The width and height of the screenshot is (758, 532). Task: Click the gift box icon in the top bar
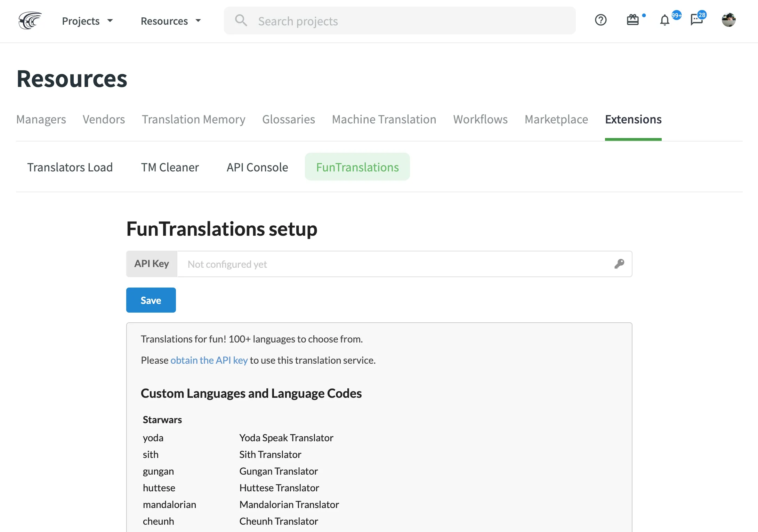[633, 19]
